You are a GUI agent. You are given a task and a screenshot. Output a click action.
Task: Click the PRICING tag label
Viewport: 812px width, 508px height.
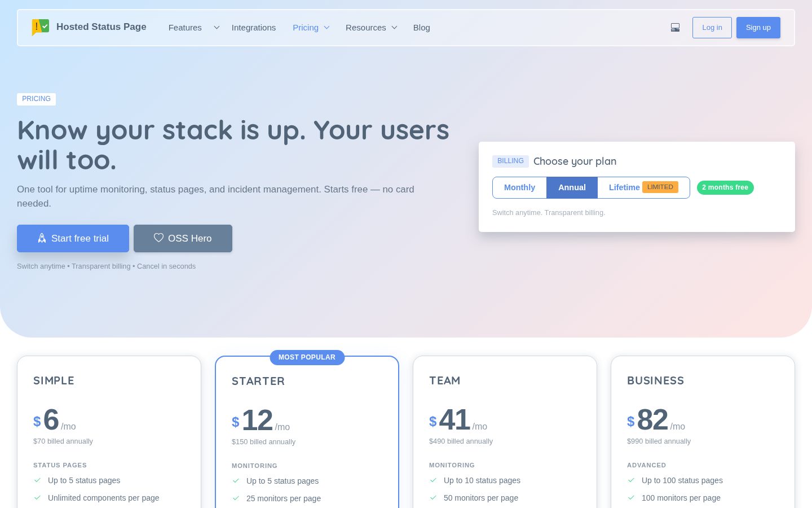[36, 99]
